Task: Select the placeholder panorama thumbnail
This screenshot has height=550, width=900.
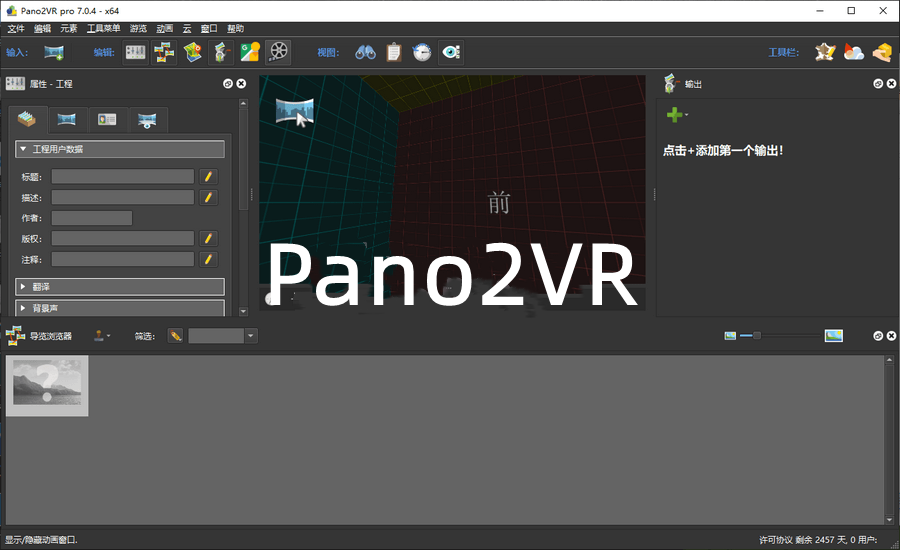Action: [x=47, y=386]
